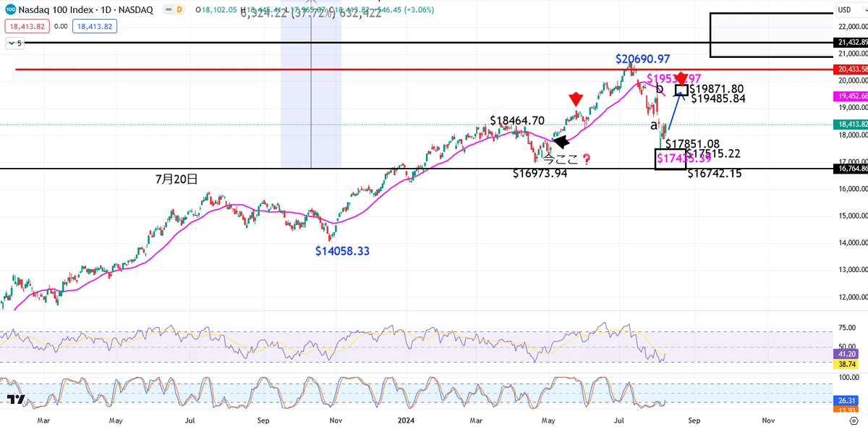The height and width of the screenshot is (427, 868).
Task: Select the black 16,764.86 price axis label
Action: (x=850, y=169)
